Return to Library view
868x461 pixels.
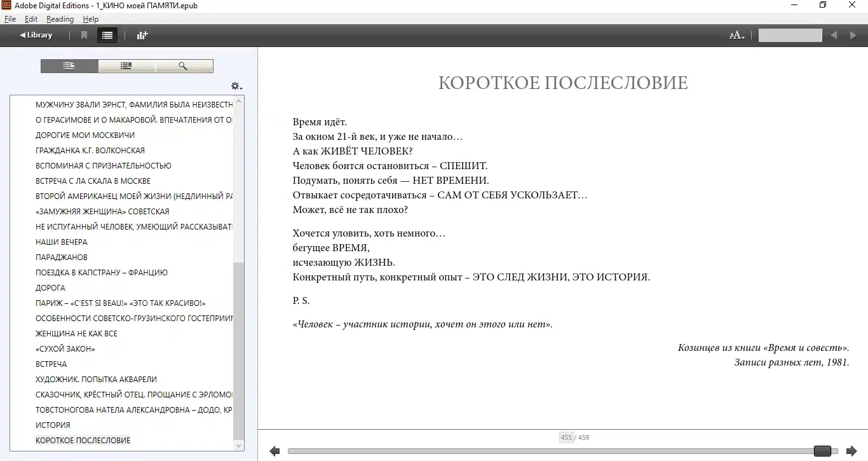36,35
